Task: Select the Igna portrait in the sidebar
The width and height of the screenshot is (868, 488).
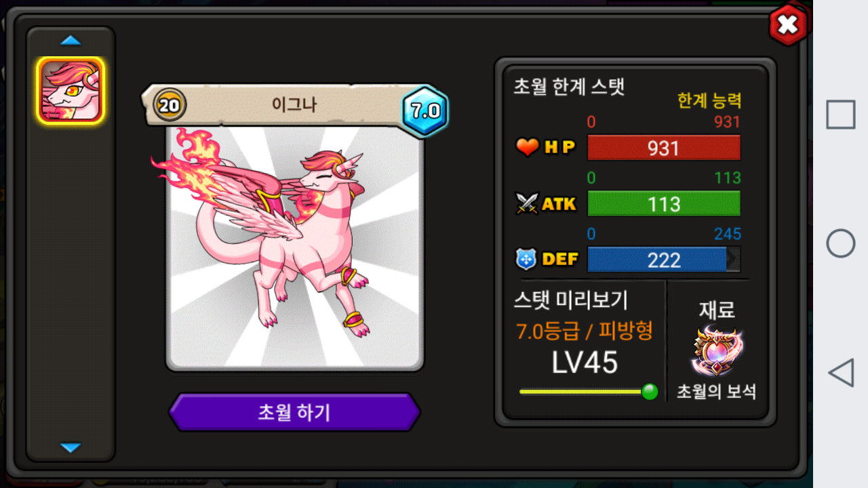Action: [71, 91]
